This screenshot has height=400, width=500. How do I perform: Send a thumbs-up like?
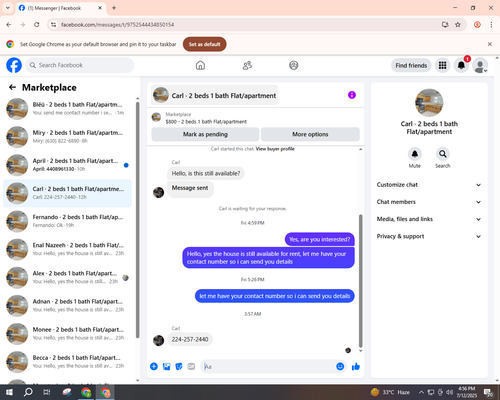click(356, 367)
